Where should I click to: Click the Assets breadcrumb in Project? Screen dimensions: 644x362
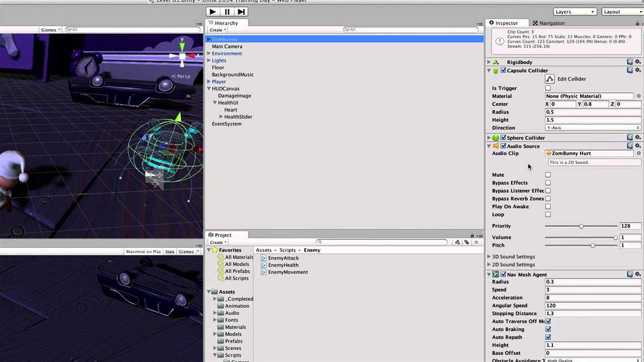tap(264, 250)
